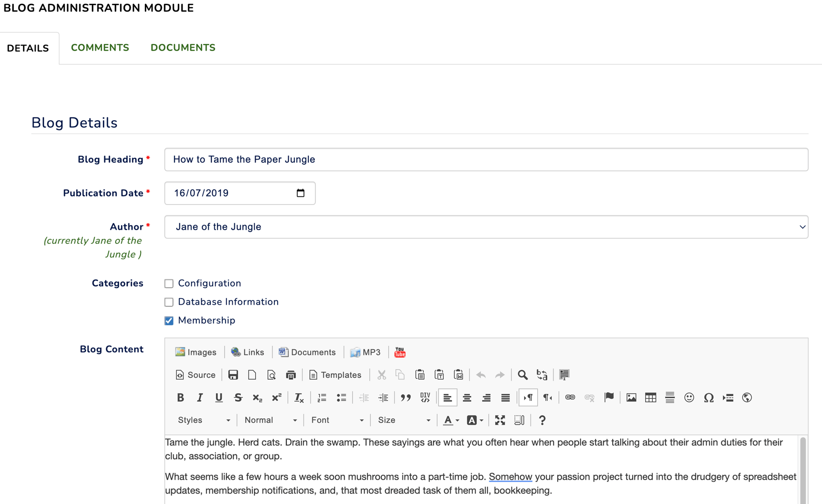Insert horizontal line
The height and width of the screenshot is (504, 822).
coord(670,397)
